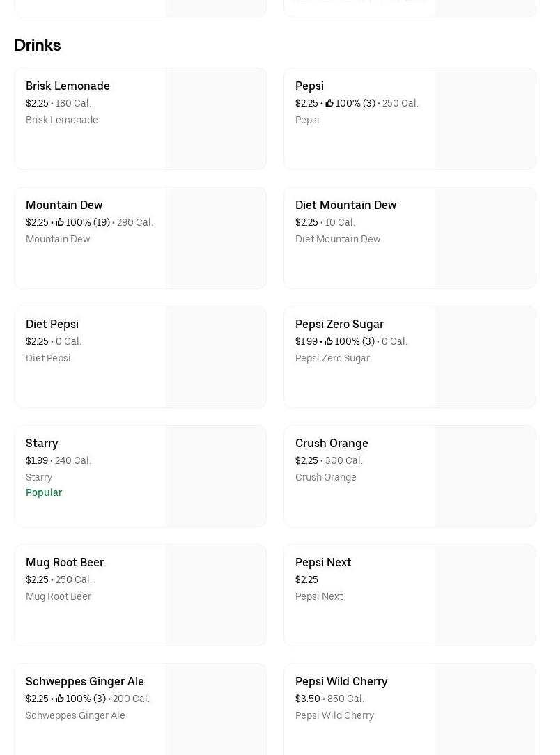Select the Pepsi drink title
Image resolution: width=560 pixels, height=755 pixels.
click(x=309, y=86)
